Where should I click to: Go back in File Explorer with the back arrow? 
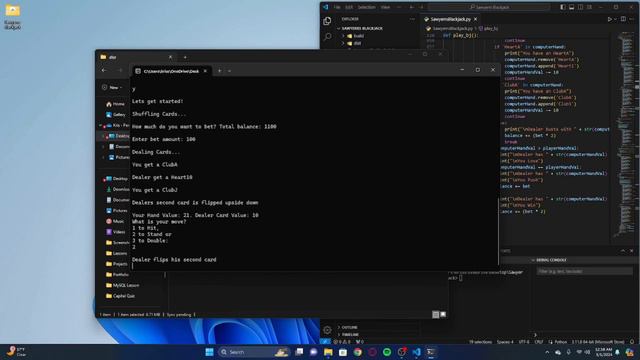click(104, 71)
